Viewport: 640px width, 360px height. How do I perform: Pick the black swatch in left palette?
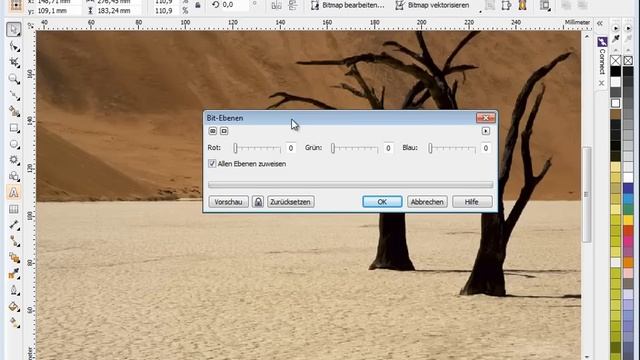[x=616, y=71]
